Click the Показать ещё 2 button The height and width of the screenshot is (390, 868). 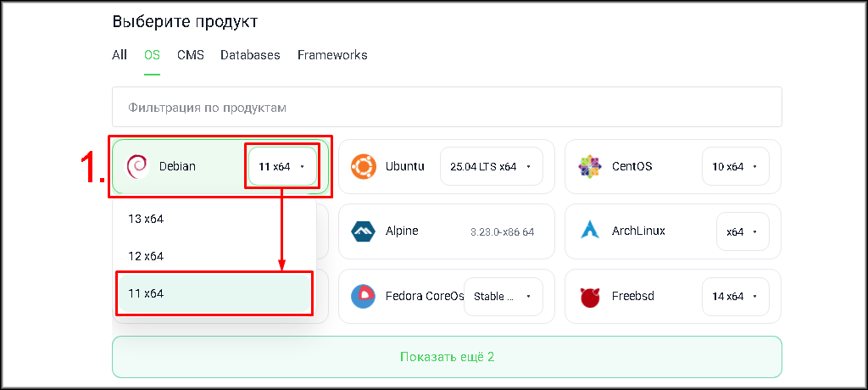point(447,357)
